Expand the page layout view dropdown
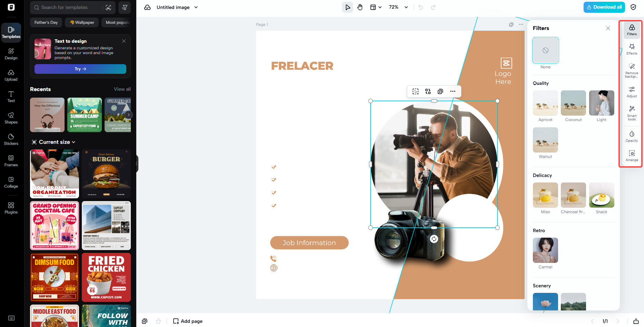The width and height of the screenshot is (644, 327). (x=376, y=7)
